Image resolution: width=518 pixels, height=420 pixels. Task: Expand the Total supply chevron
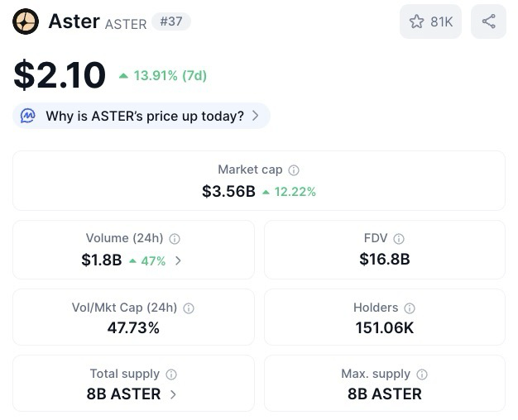(173, 394)
